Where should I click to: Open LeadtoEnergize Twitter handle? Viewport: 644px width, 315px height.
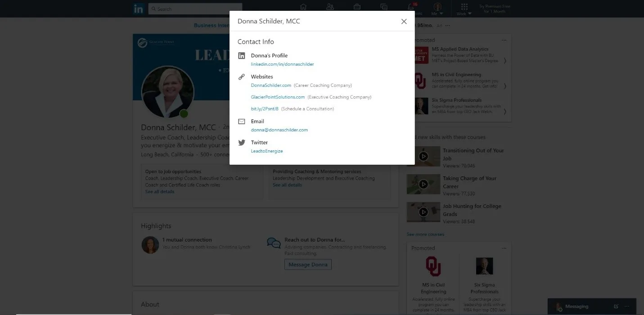click(267, 151)
